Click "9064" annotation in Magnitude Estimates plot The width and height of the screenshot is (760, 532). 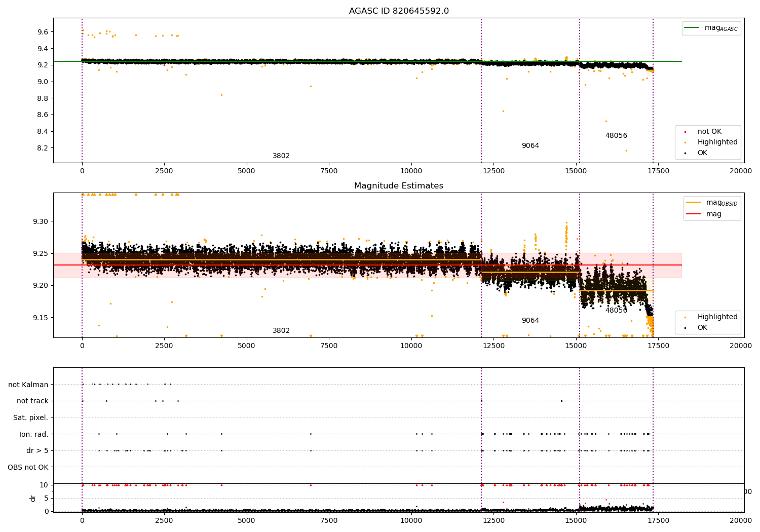[x=530, y=321]
